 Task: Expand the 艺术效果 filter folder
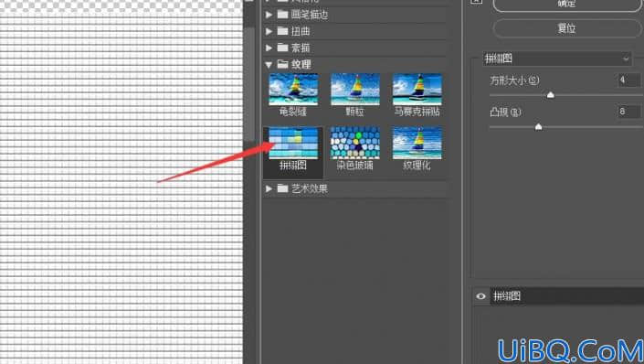tap(269, 188)
